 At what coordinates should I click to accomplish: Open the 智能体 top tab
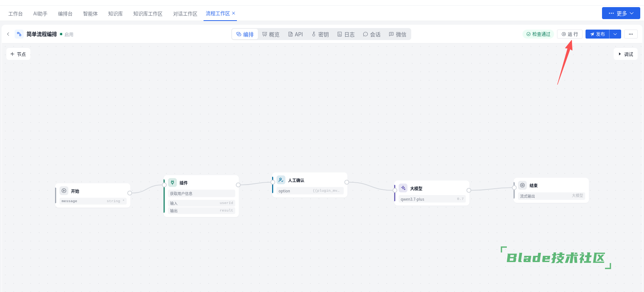coord(90,14)
